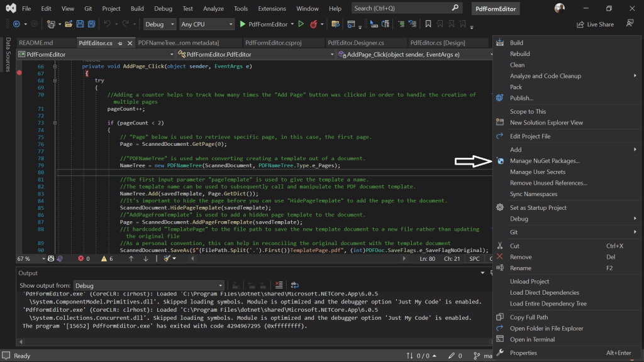Click the feedback icon beside Live Share
This screenshot has height=362, width=644.
click(630, 24)
